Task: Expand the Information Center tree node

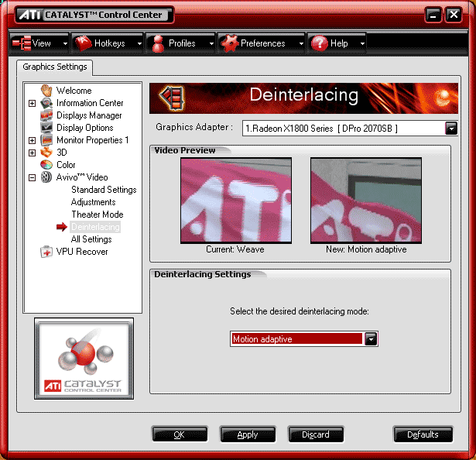Action: [x=33, y=103]
